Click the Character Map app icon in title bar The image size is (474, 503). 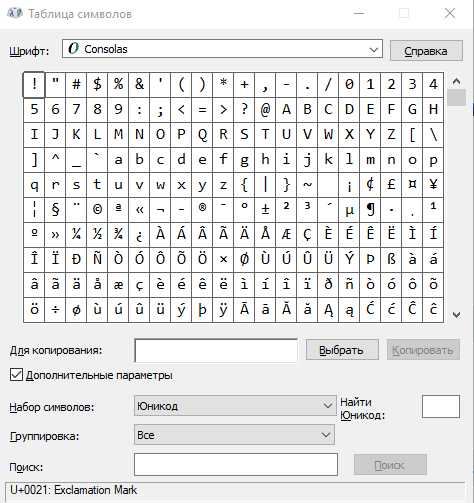[x=14, y=13]
